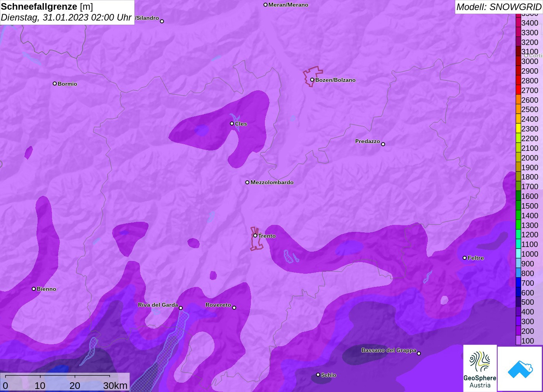Click the Feltre location marker
This screenshot has width=543, height=392.
click(465, 258)
